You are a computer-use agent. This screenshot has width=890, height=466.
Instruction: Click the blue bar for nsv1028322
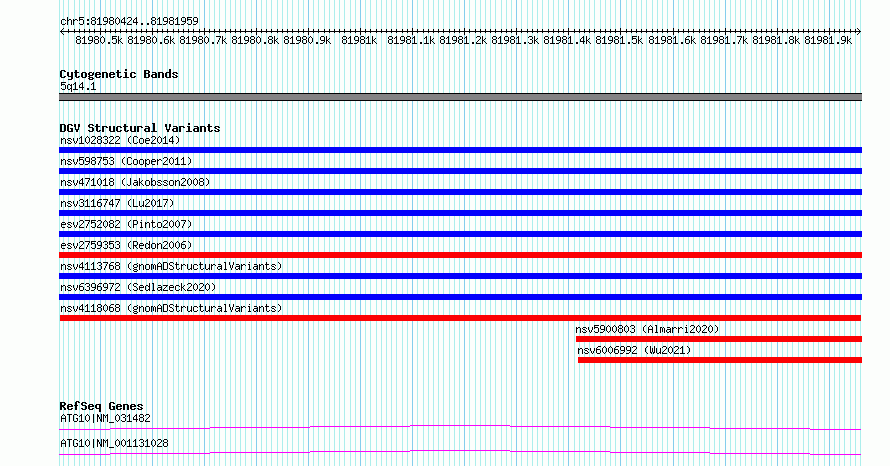pyautogui.click(x=460, y=150)
